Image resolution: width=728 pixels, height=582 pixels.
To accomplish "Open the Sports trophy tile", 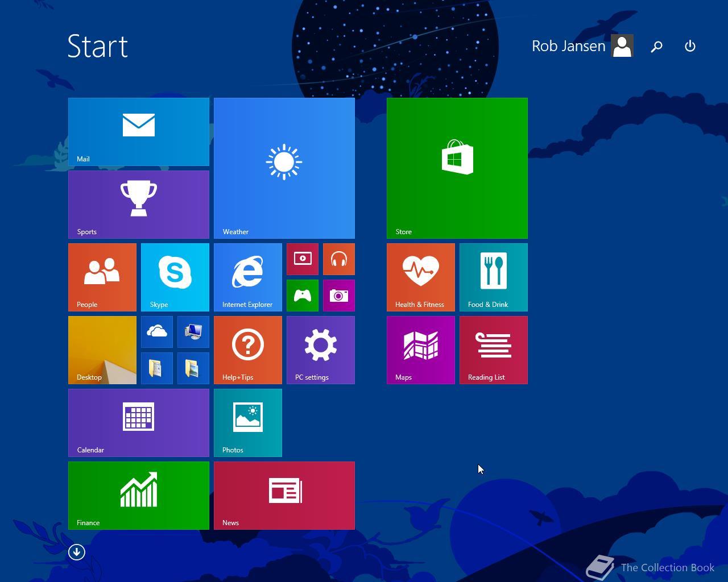I will point(139,205).
